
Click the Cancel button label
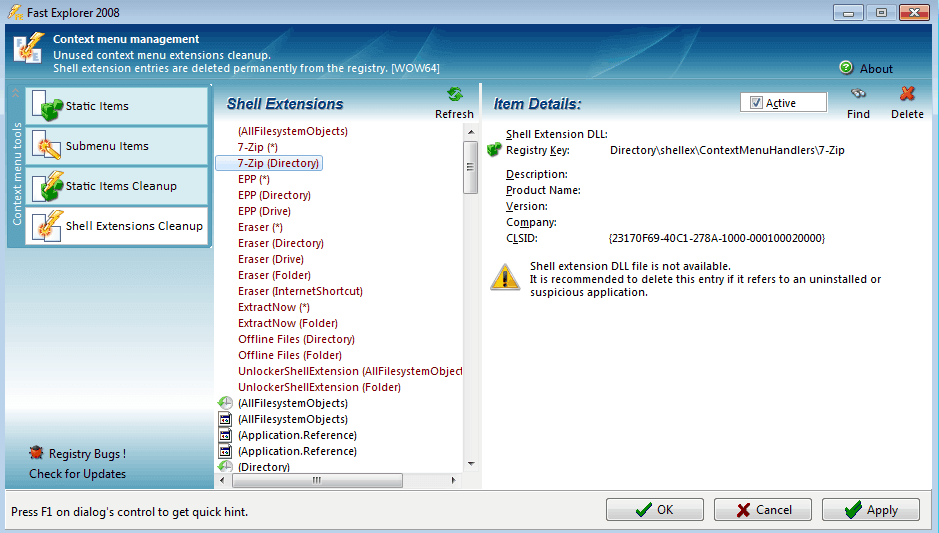coord(774,510)
